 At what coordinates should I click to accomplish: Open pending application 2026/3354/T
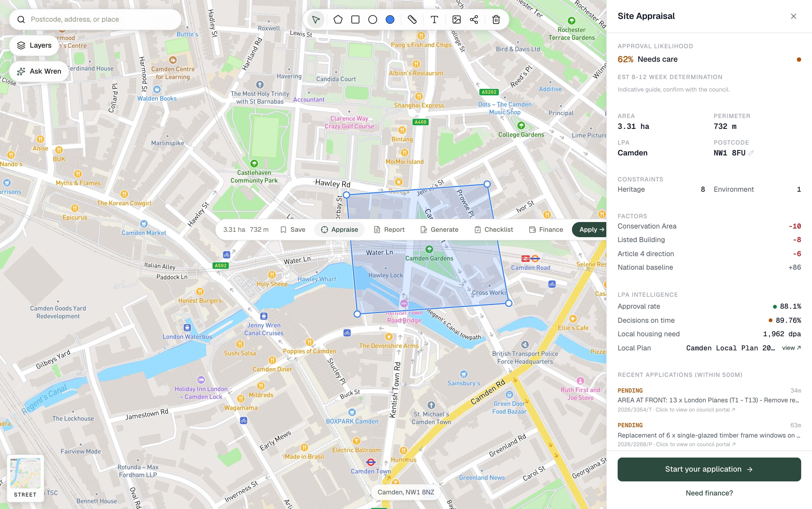pyautogui.click(x=709, y=400)
